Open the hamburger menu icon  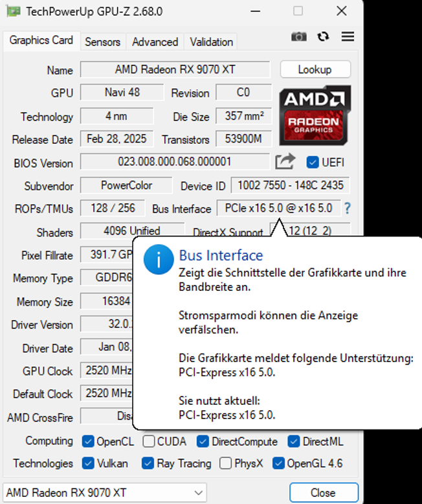348,36
